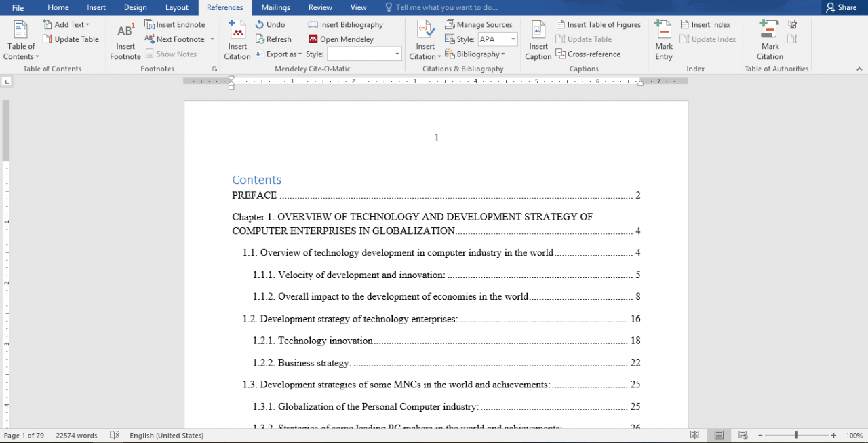Switch to Read Mode view in status bar

pyautogui.click(x=694, y=435)
